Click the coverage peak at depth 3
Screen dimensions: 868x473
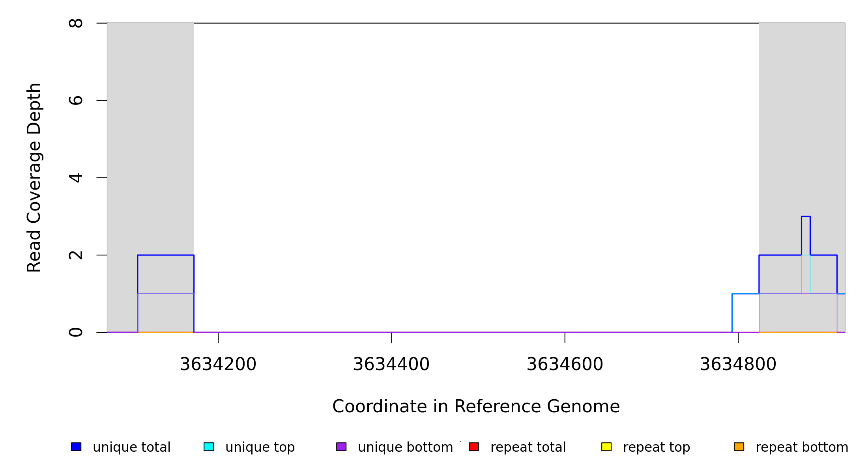click(x=806, y=217)
